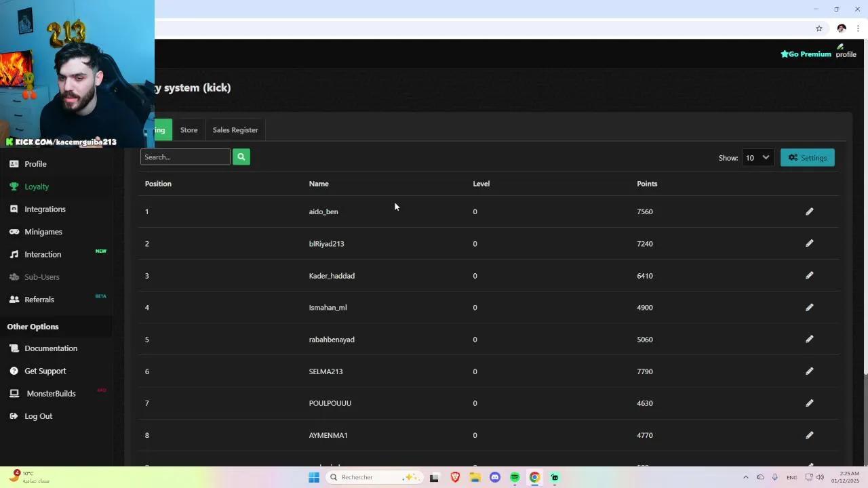Click the Referrals people icon

pos(14,299)
